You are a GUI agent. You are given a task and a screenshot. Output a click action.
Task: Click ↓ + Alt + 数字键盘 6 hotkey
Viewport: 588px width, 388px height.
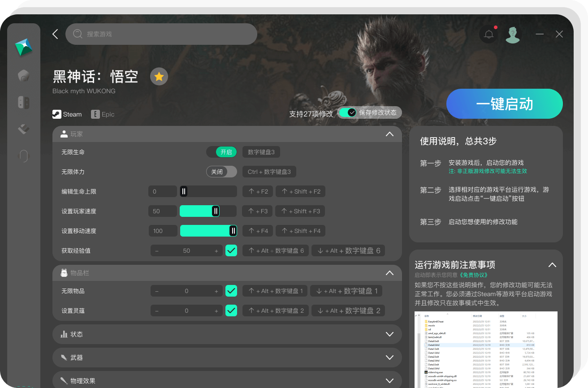(348, 250)
